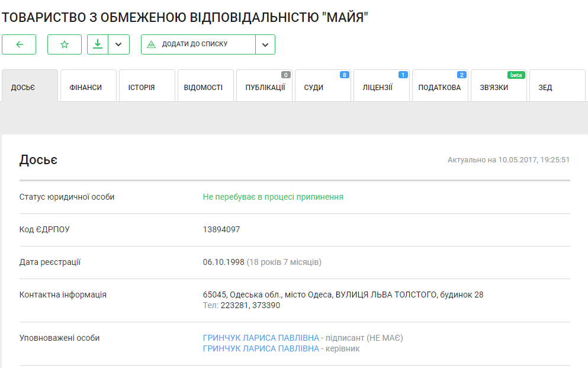588x368 pixels.
Task: Click the star favorite icon
Action: pos(65,44)
